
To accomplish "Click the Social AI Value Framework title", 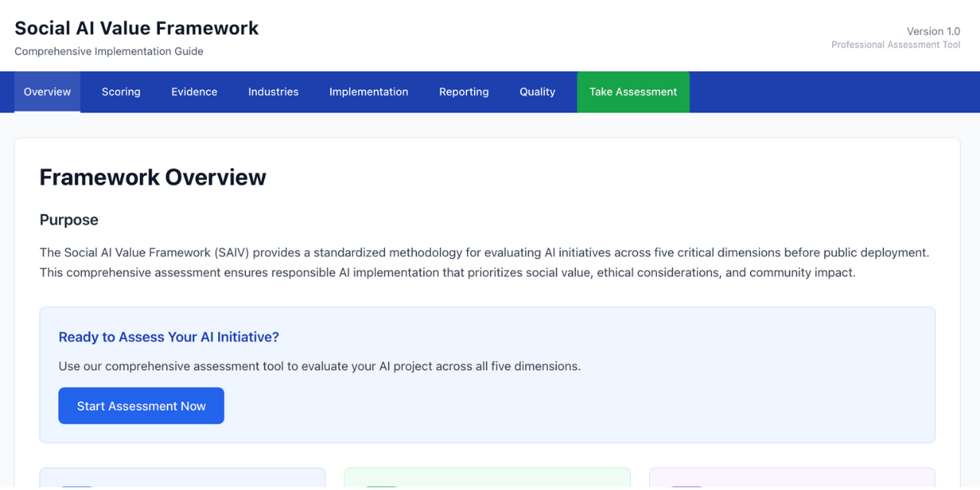I will point(136,28).
